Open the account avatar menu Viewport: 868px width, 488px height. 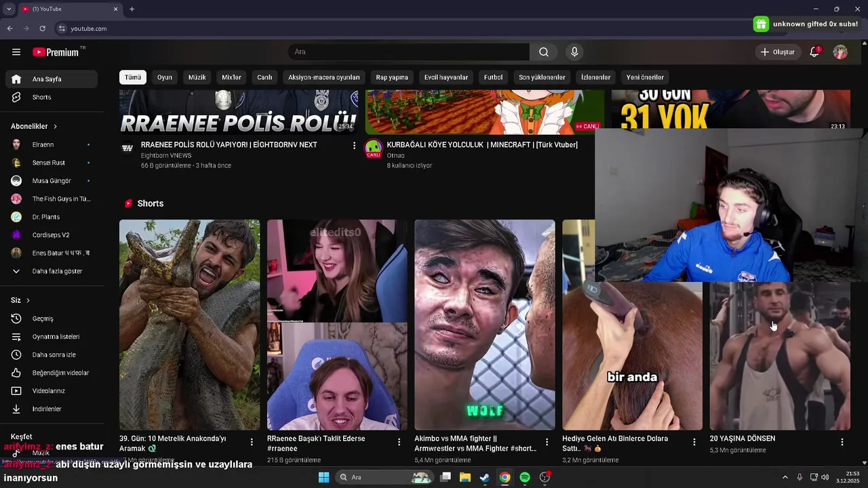pos(840,52)
